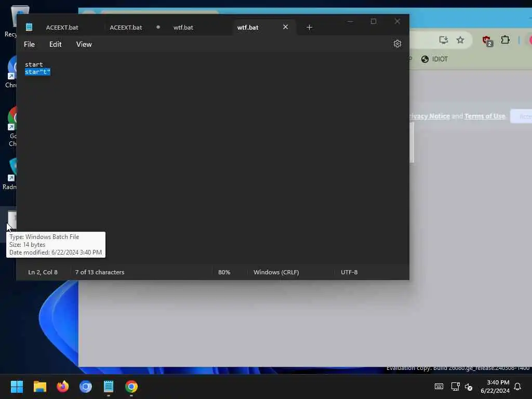Screen dimensions: 532x399
Task: Click the first line 'start' text
Action: (34, 64)
